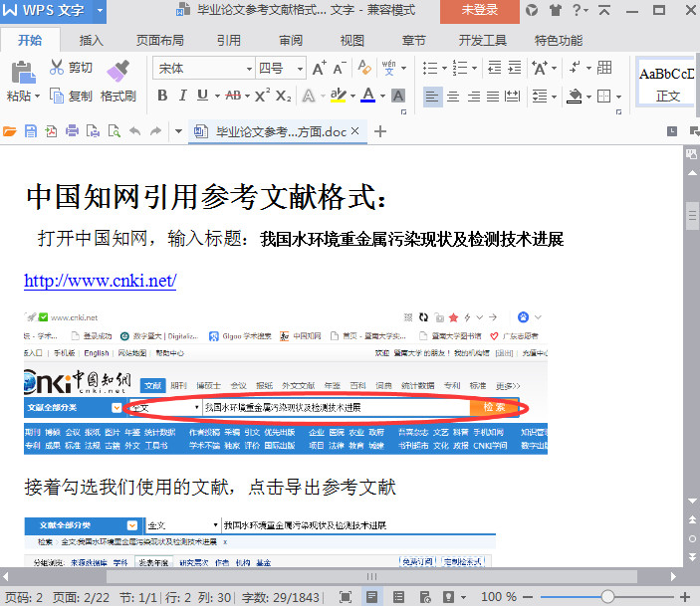Increase font size with A+ icon

pos(320,69)
